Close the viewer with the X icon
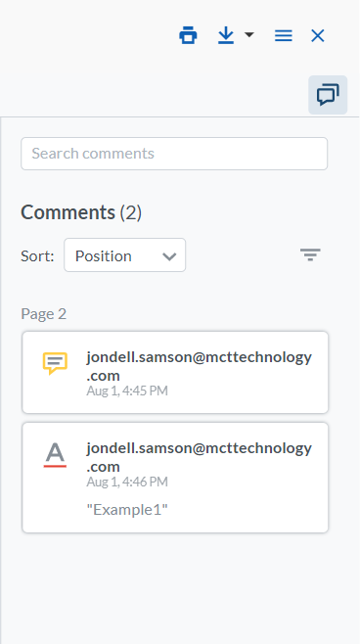Viewport: 360px width, 644px height. point(318,36)
